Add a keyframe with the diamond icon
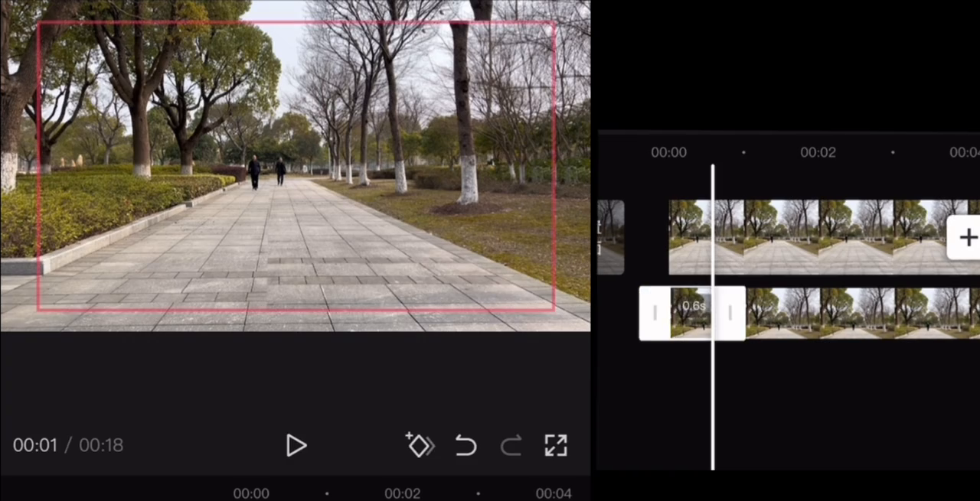This screenshot has width=980, height=501. [x=420, y=444]
